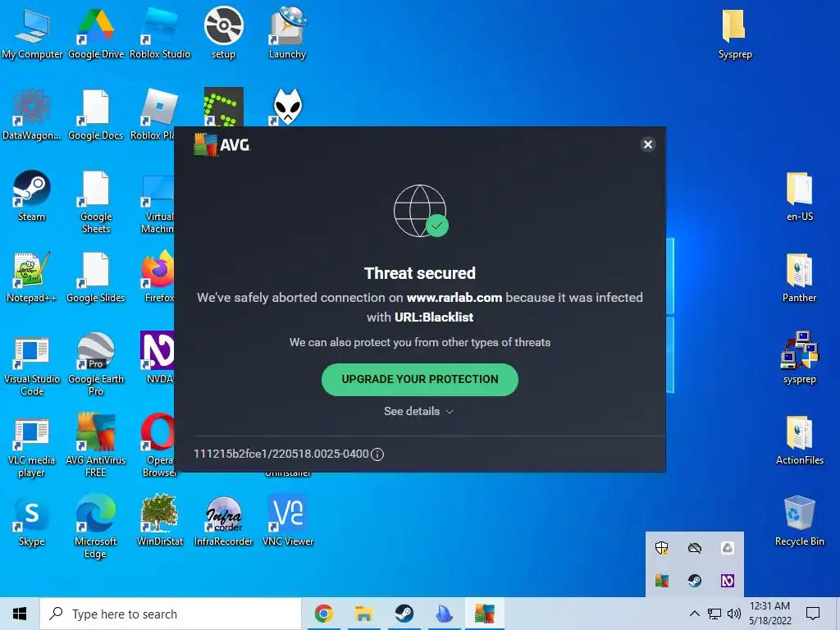Screen dimensions: 840x630
Task: Open the Google Docs shortcut
Action: point(96,115)
